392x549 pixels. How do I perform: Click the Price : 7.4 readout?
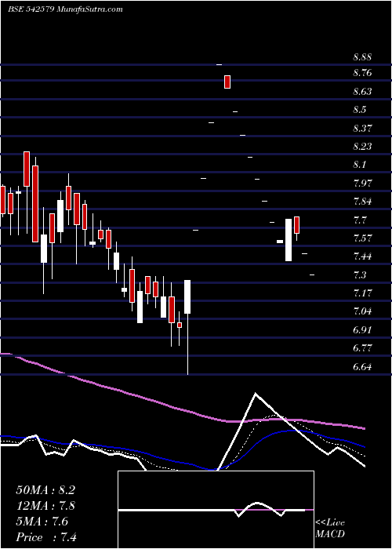(46, 537)
